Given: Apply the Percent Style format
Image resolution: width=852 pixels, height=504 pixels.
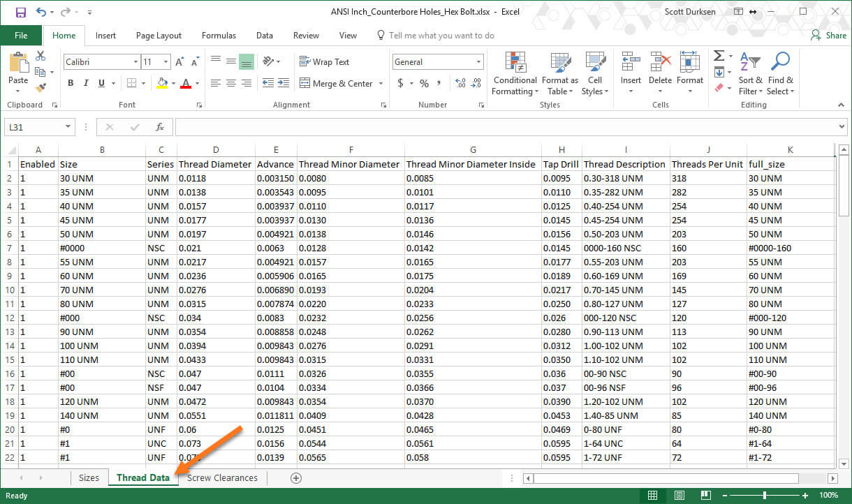Looking at the screenshot, I should pyautogui.click(x=423, y=82).
